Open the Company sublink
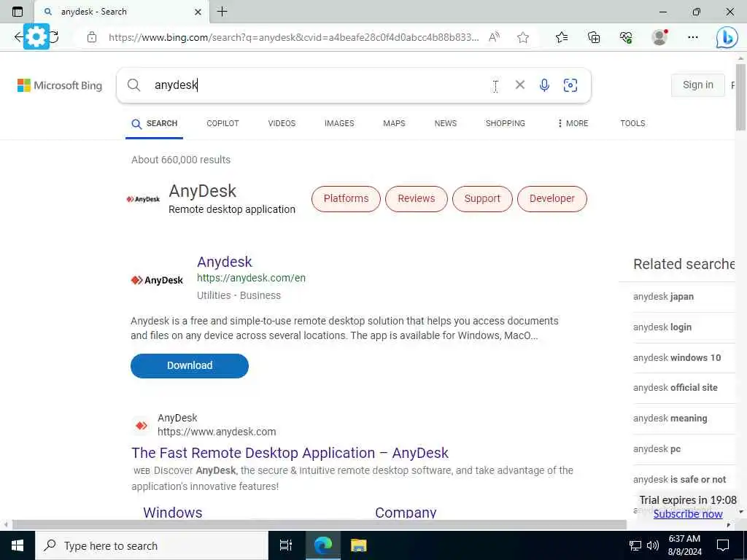747x560 pixels. coord(406,512)
